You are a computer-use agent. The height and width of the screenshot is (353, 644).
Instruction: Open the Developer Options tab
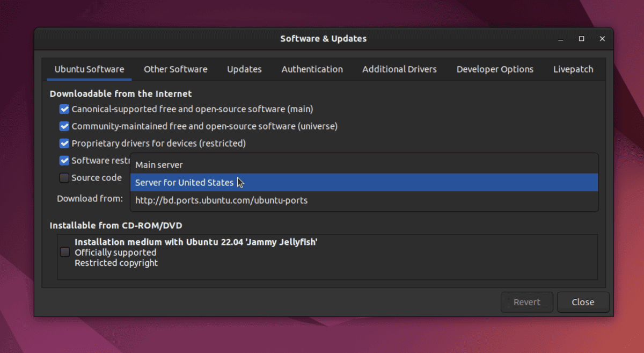click(x=495, y=69)
